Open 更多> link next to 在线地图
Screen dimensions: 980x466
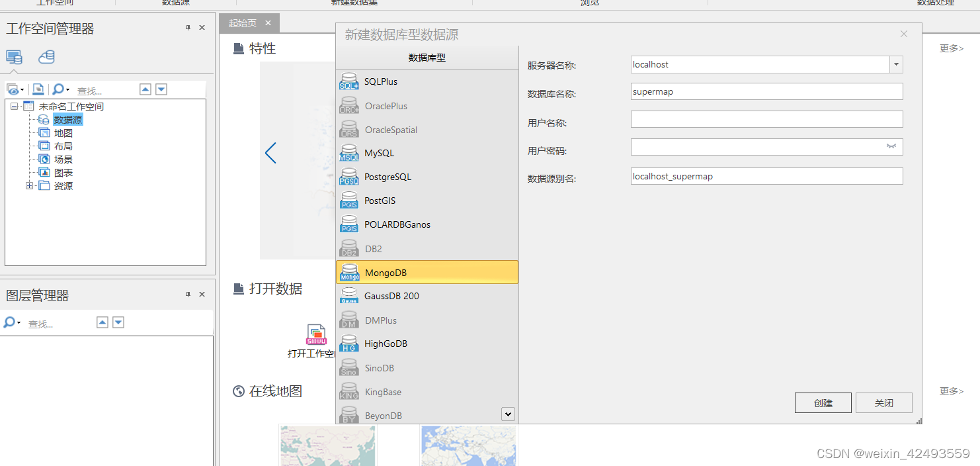[952, 391]
